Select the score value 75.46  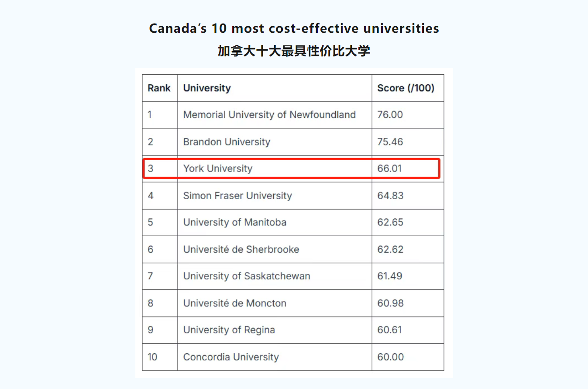(x=390, y=142)
